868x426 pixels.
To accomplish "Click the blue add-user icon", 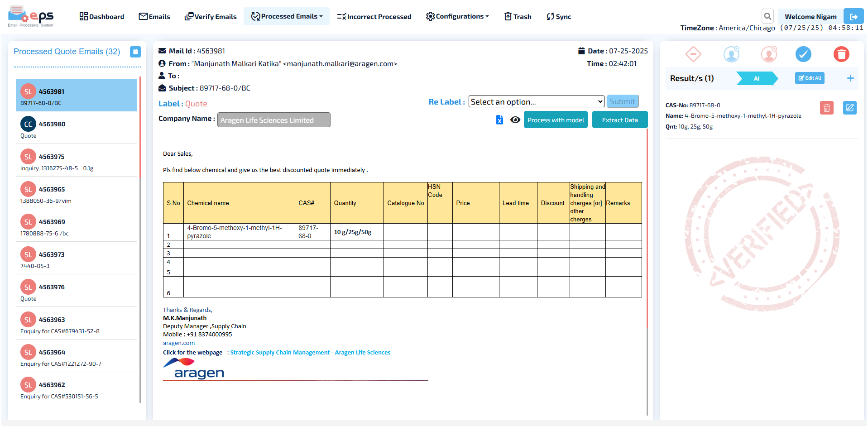I will [731, 54].
